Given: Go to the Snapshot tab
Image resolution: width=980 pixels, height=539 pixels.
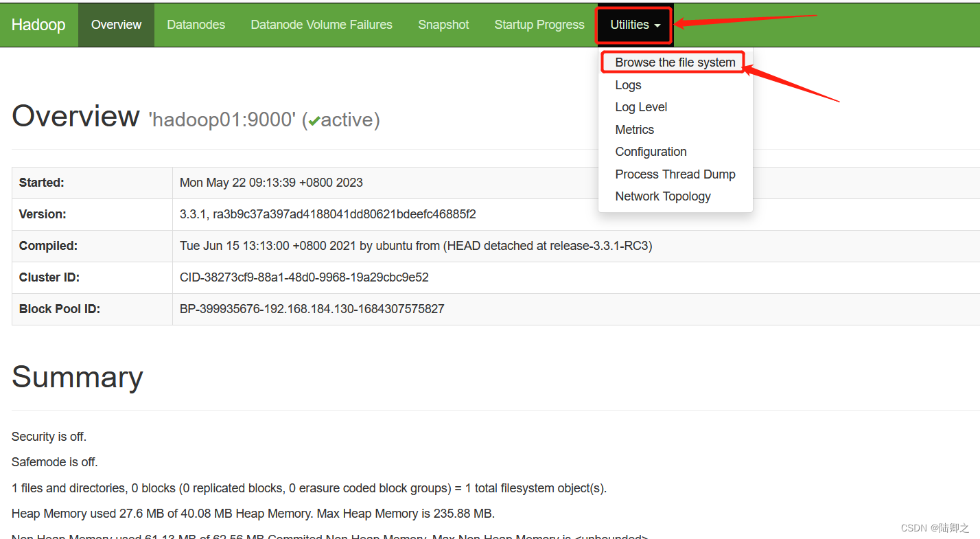Looking at the screenshot, I should click(444, 25).
